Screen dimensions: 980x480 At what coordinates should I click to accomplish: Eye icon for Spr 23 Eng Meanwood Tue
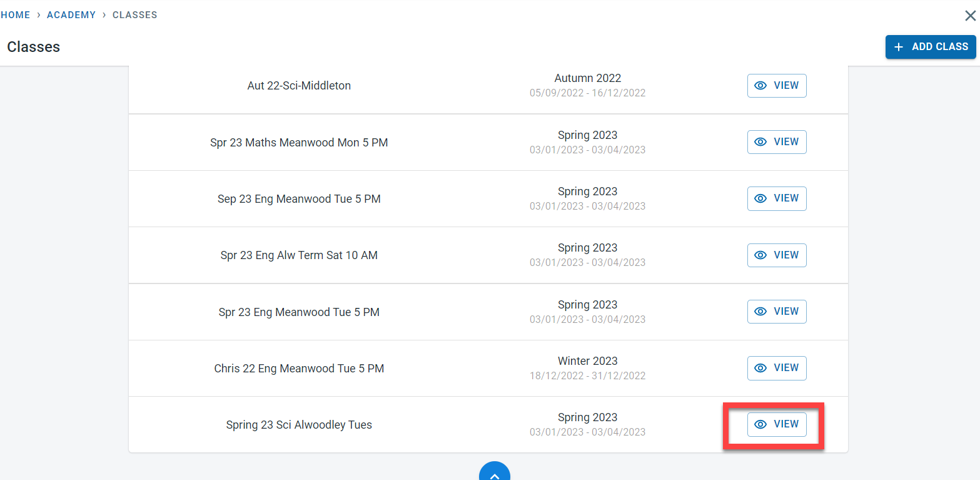point(760,312)
